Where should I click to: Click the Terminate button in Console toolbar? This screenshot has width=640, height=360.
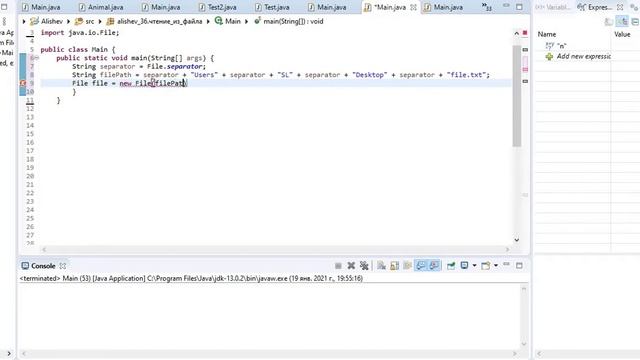(338, 266)
